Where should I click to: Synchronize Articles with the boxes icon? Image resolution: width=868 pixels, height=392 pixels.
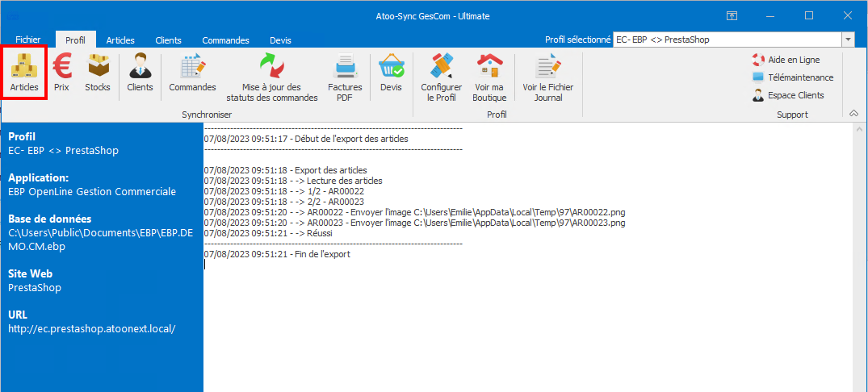click(23, 73)
